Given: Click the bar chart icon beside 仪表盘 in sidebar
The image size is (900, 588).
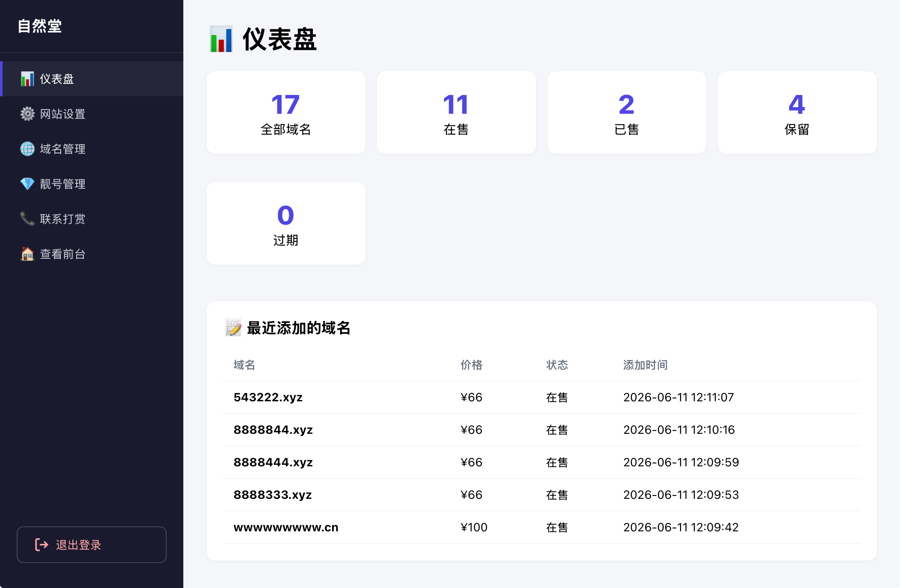Looking at the screenshot, I should tap(27, 79).
